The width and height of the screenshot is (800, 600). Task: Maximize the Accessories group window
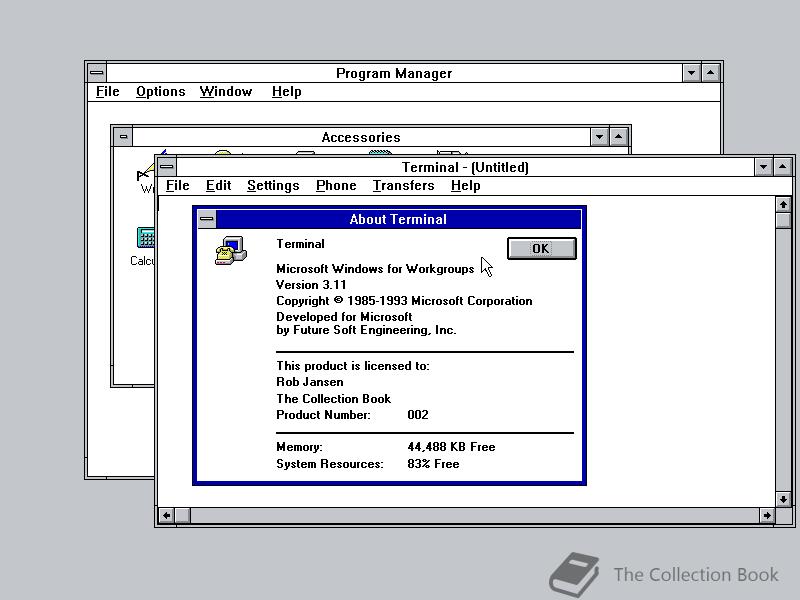point(618,137)
